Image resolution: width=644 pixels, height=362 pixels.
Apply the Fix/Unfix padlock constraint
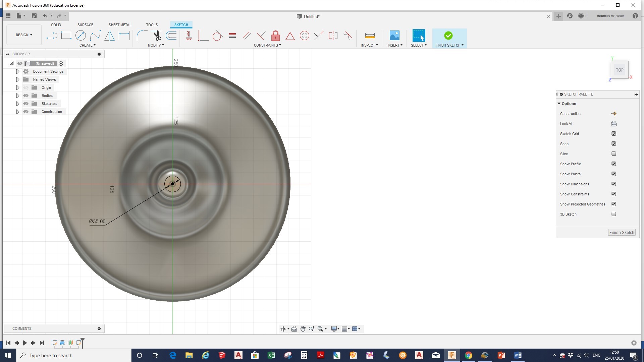(x=275, y=36)
